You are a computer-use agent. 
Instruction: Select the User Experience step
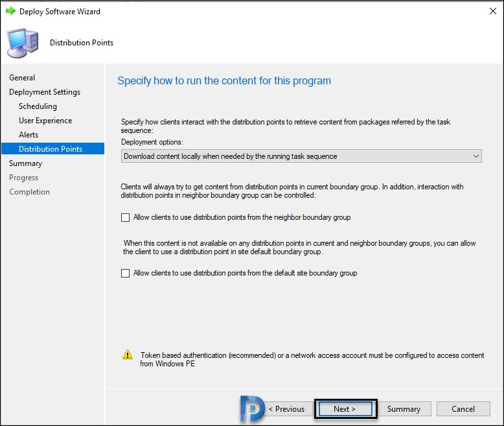point(45,121)
